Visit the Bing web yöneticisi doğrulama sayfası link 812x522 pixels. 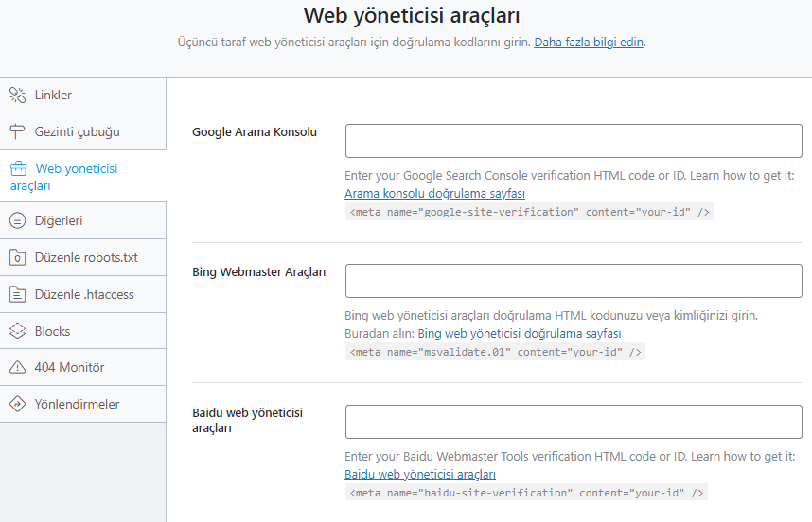click(519, 334)
